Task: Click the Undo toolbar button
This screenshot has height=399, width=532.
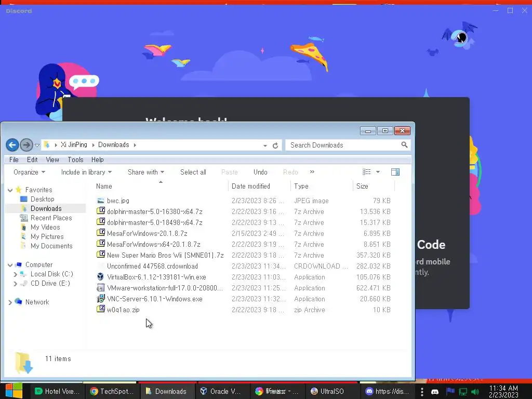Action: [x=260, y=172]
